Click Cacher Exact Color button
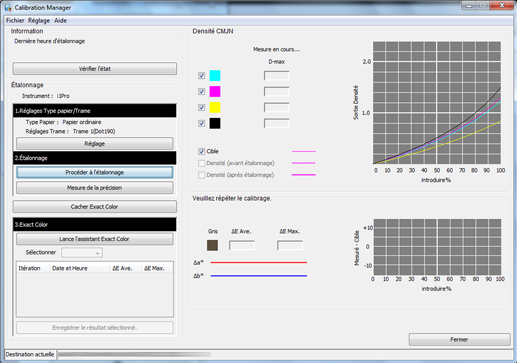The image size is (517, 363). 95,207
